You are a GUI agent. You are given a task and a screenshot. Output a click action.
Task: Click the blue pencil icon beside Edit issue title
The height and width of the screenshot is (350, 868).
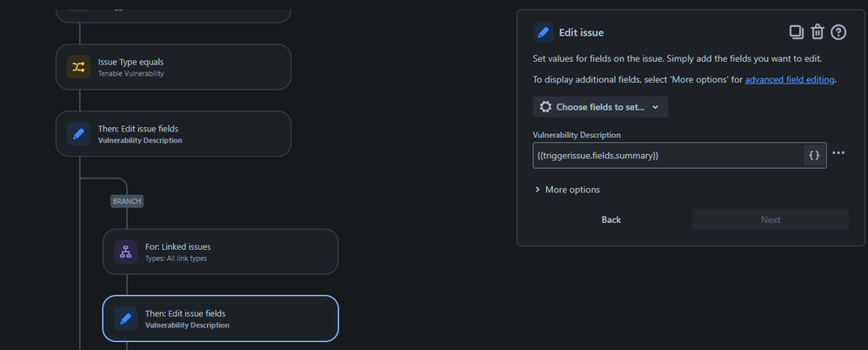[543, 33]
